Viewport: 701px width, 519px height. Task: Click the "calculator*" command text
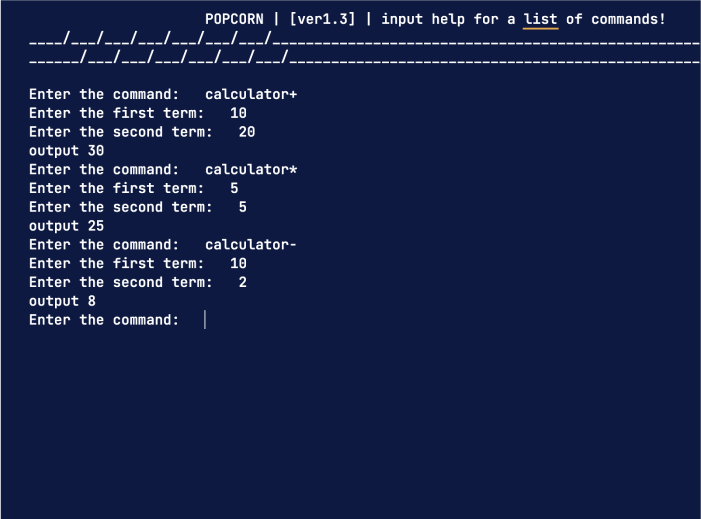pyautogui.click(x=251, y=170)
